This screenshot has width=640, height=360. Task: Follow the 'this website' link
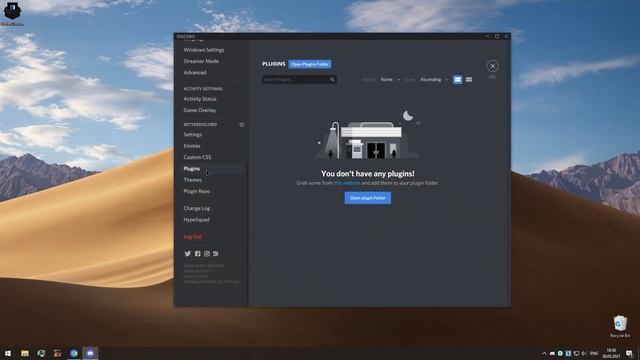point(347,183)
